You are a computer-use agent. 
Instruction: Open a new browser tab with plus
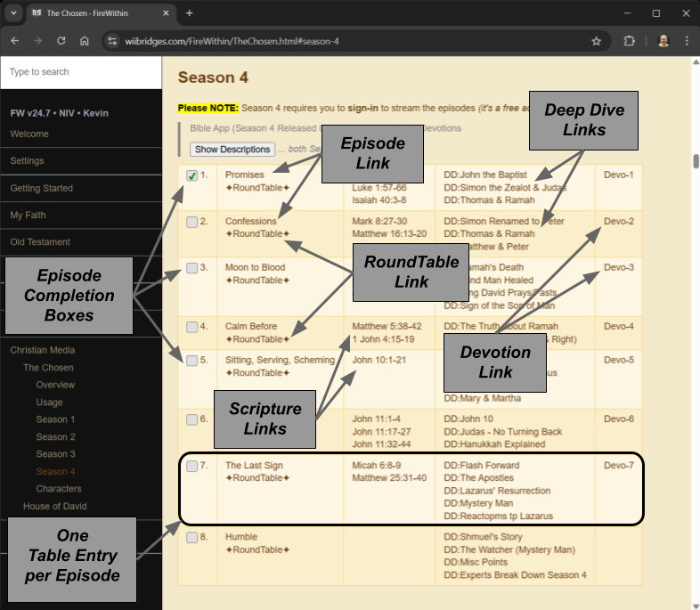[x=190, y=13]
